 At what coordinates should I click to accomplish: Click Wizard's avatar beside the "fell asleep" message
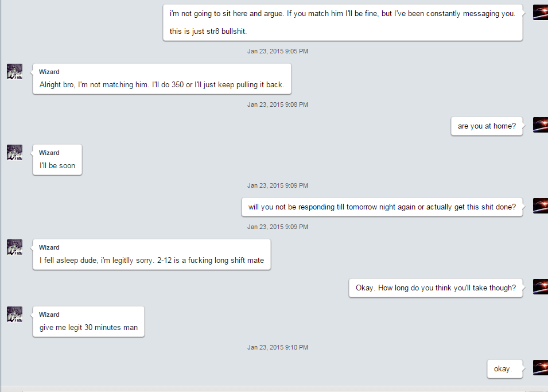tap(15, 247)
